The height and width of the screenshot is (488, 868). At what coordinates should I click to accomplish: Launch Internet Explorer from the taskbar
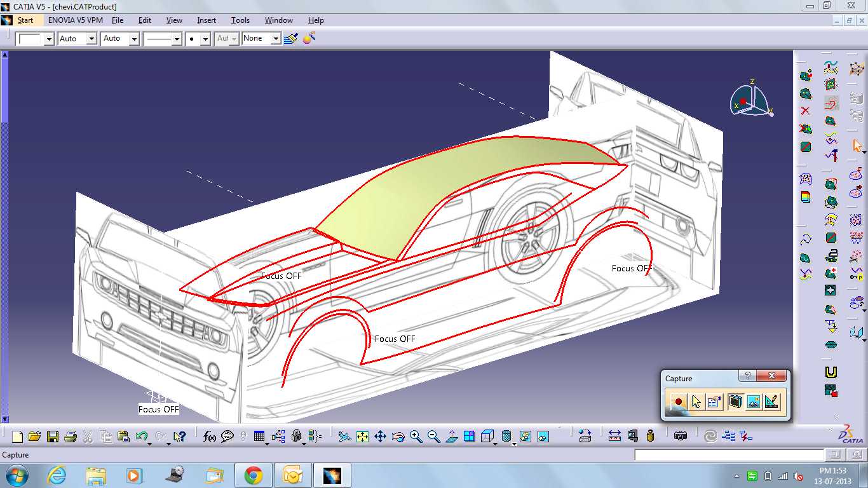tap(57, 475)
